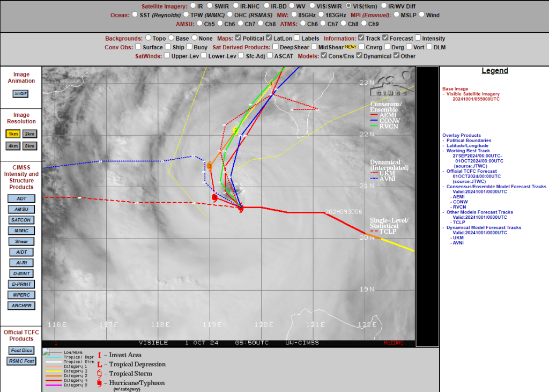The image size is (549, 392).
Task: Enable Upper-Lev SatWinds checkbox
Action: [167, 55]
